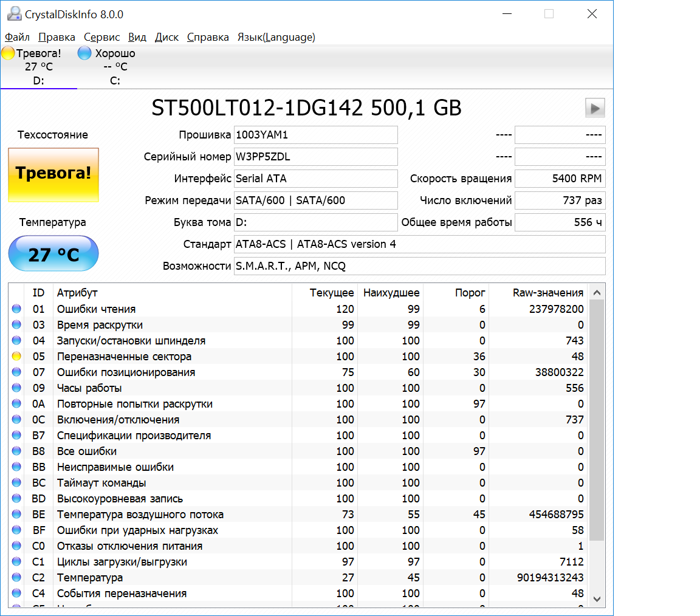The height and width of the screenshot is (616, 700).
Task: Click status dot for 07 Ошибки позиционирования
Action: pyautogui.click(x=16, y=372)
